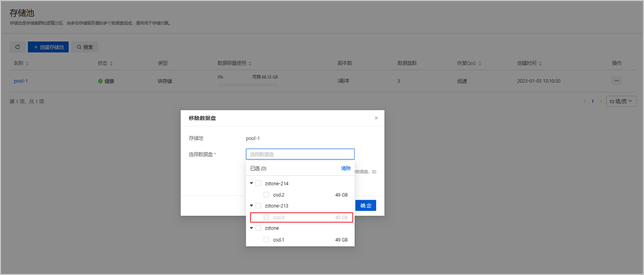Sort by 数据容量使用 column arrows
This screenshot has width=644, height=275.
tap(250, 63)
